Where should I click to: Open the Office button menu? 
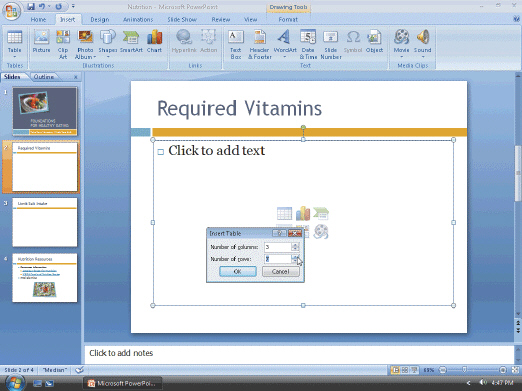[11, 11]
